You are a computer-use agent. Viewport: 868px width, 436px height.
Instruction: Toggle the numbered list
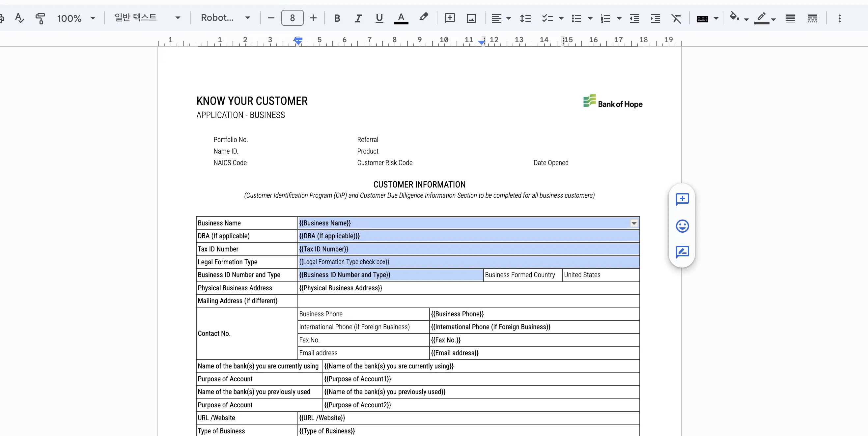pos(605,18)
